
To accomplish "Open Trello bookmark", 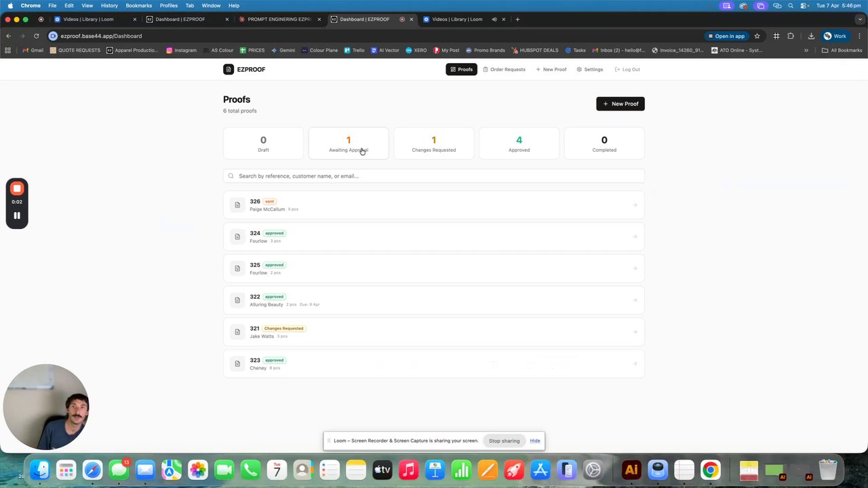I will [354, 50].
